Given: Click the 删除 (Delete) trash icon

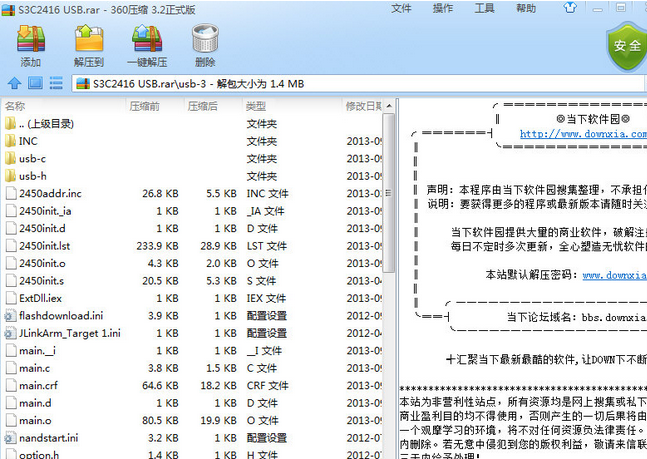Looking at the screenshot, I should click(x=205, y=39).
